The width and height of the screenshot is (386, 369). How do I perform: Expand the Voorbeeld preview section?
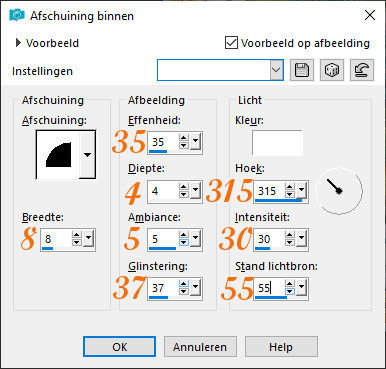coord(18,43)
